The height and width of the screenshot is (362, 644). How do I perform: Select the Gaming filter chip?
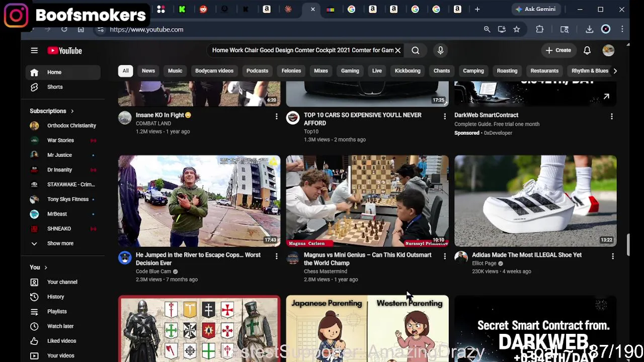[350, 71]
